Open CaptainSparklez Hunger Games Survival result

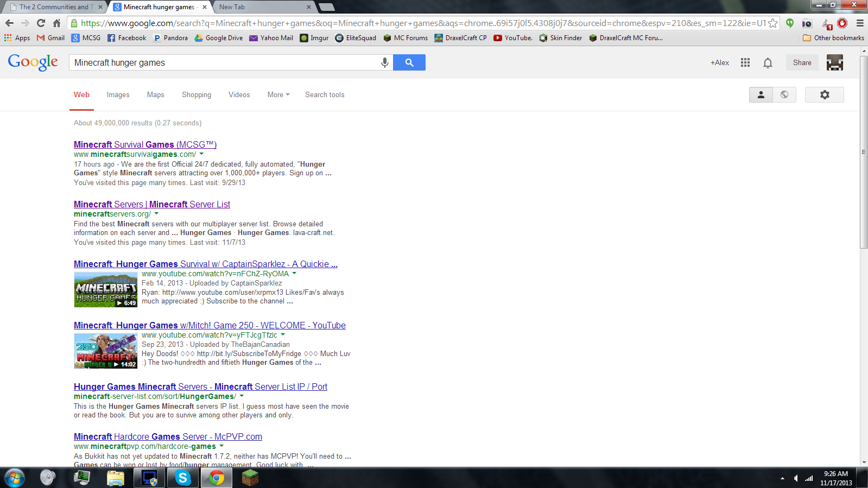point(206,264)
